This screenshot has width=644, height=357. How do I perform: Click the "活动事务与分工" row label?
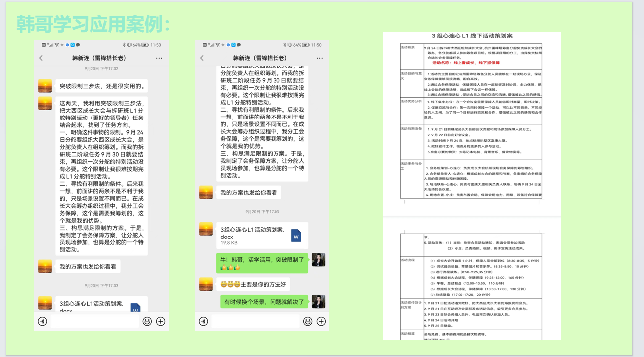(411, 166)
